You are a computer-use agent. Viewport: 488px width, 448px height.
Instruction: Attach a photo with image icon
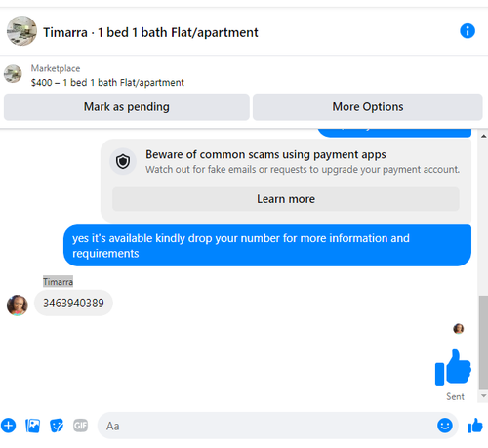[x=32, y=426]
